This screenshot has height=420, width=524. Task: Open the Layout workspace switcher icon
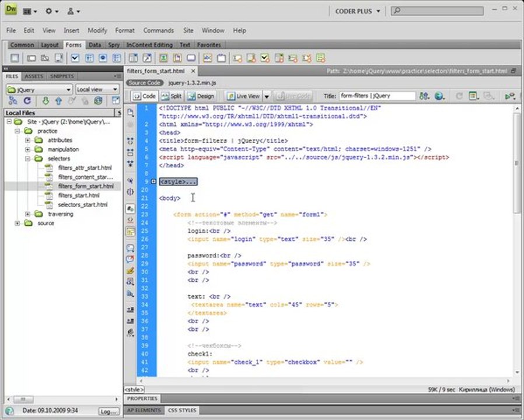(x=29, y=11)
